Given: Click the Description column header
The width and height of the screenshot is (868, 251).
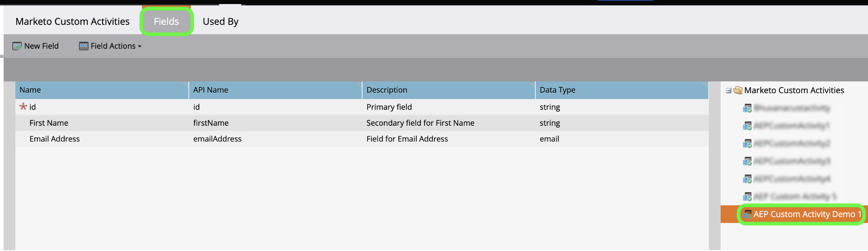Looking at the screenshot, I should click(387, 90).
